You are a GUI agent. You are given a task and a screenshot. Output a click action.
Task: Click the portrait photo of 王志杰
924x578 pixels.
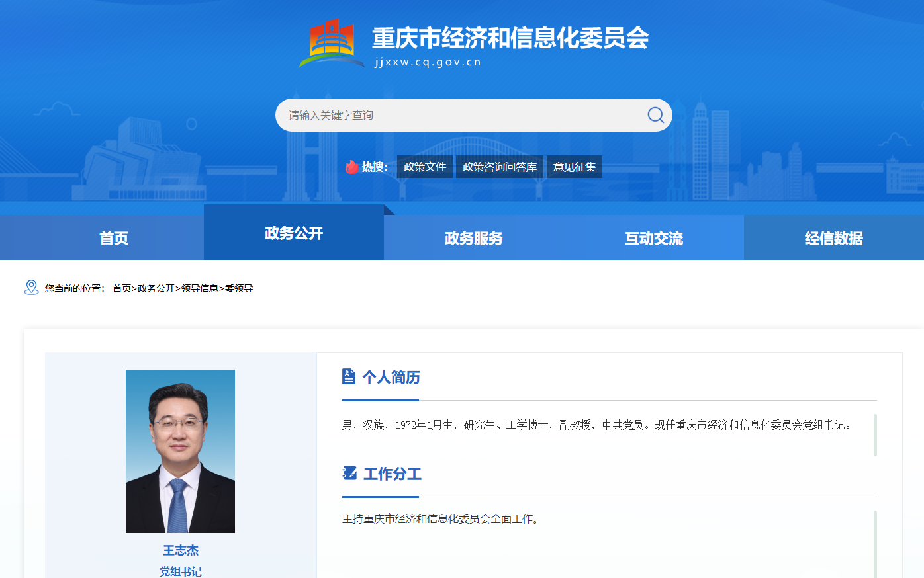coord(180,451)
